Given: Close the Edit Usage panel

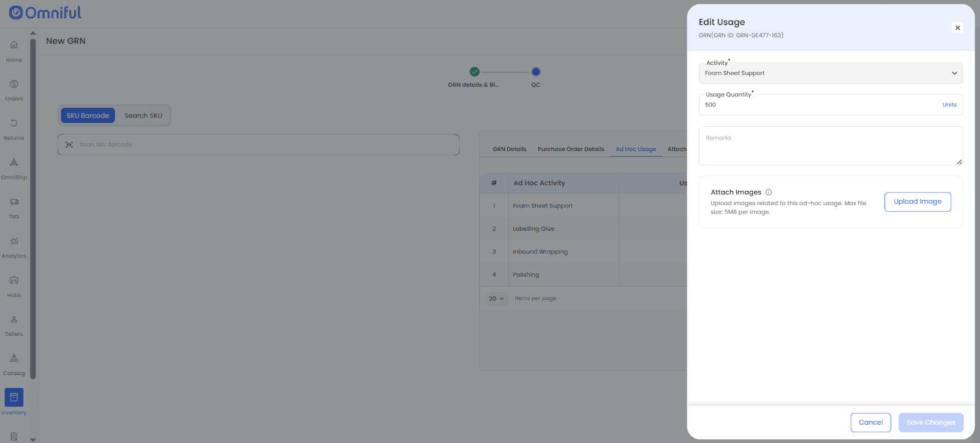Looking at the screenshot, I should (x=957, y=28).
